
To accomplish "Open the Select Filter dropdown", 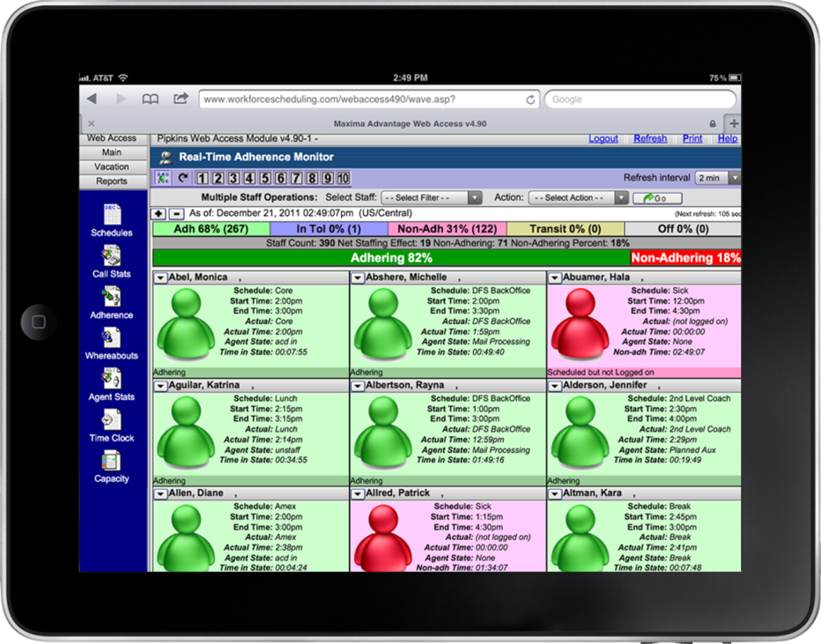I will coord(431,198).
